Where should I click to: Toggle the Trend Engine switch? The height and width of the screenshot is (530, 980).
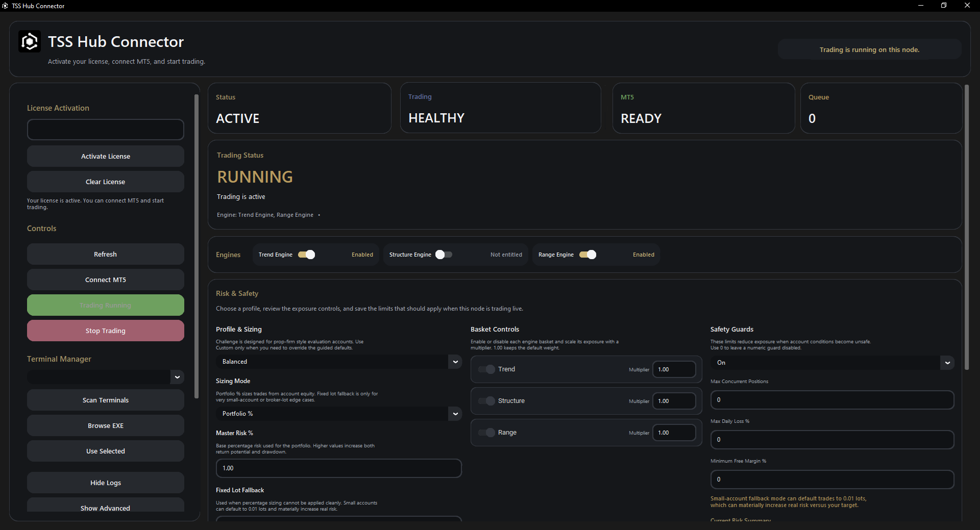[307, 255]
